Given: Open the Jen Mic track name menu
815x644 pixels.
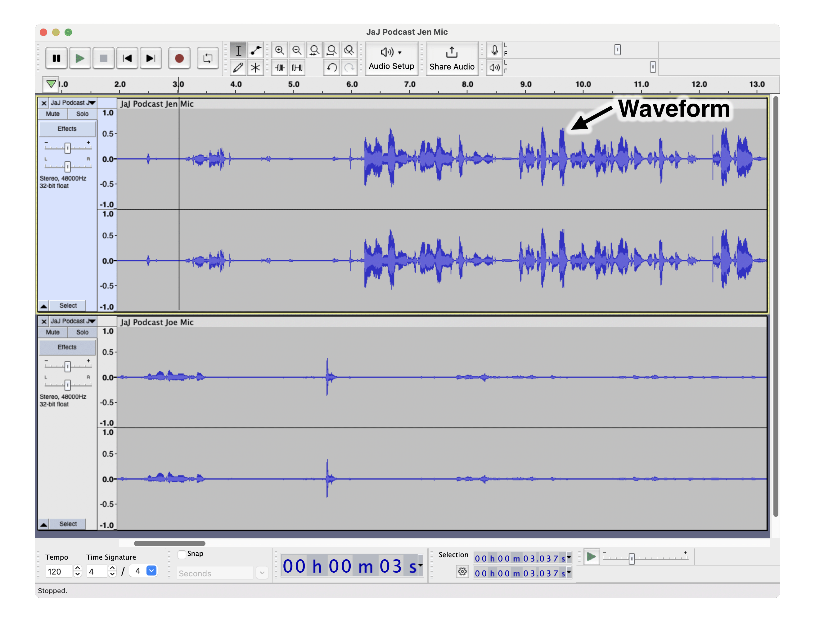Looking at the screenshot, I should click(72, 103).
